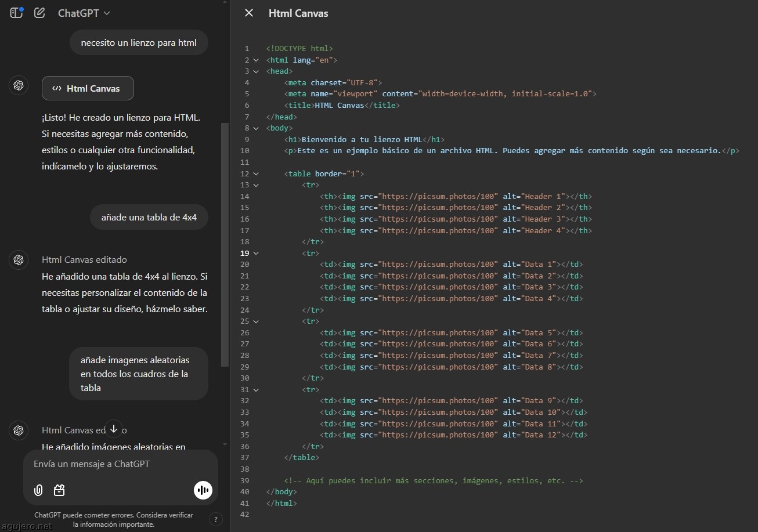Click line number 42 in the gutter
This screenshot has height=532, width=758.
coord(245,515)
